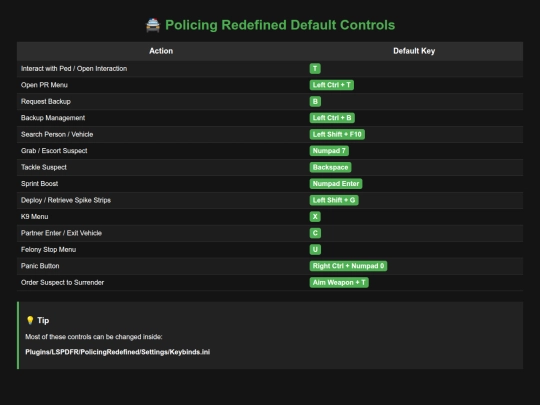Click the 'Left Shift + G' key badge
The width and height of the screenshot is (540, 405).
pos(334,200)
